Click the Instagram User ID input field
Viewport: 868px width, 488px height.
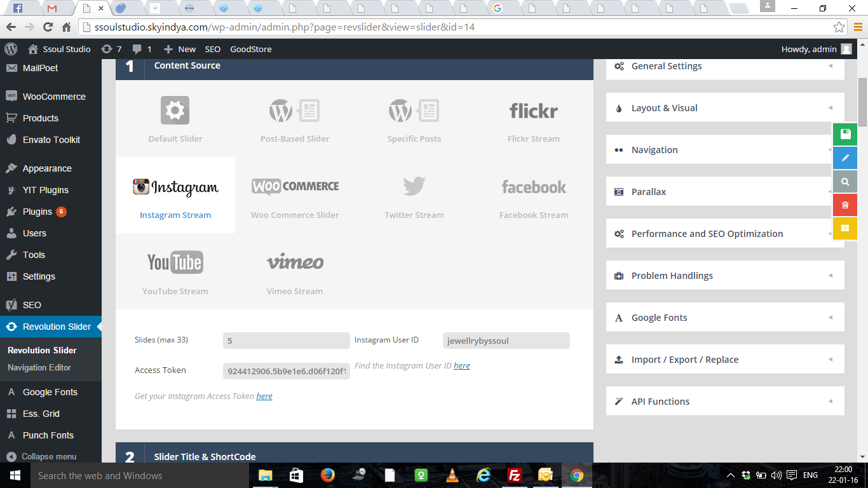[506, 341]
